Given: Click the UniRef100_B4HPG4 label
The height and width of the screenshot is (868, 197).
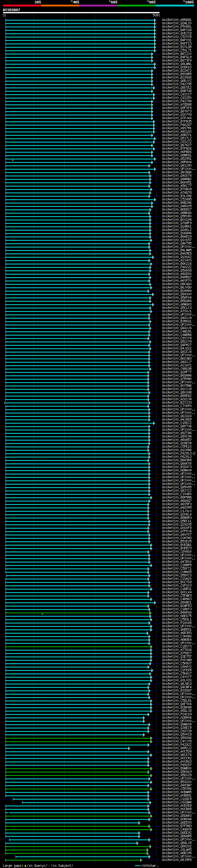Looking at the screenshot, I should (x=176, y=612).
